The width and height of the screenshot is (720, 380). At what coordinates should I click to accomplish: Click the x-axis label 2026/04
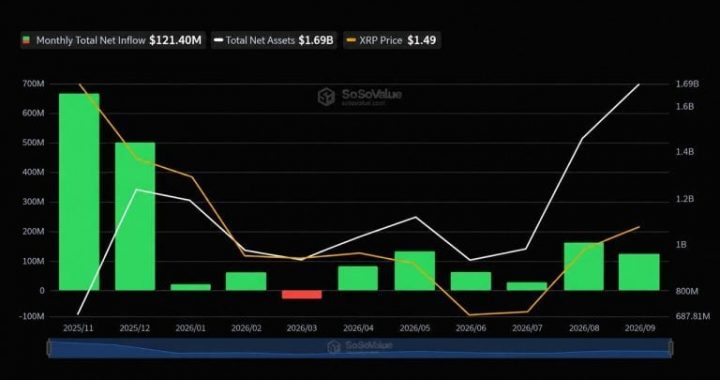359,328
